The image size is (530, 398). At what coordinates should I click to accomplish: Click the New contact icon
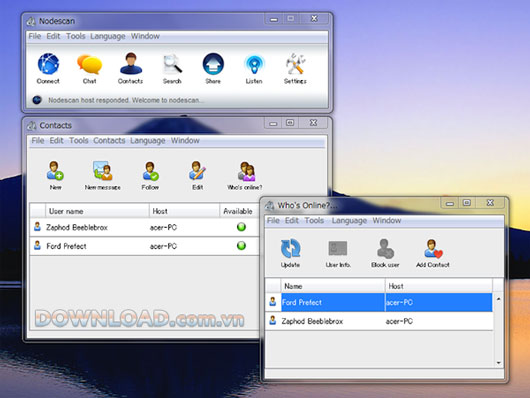[55, 171]
